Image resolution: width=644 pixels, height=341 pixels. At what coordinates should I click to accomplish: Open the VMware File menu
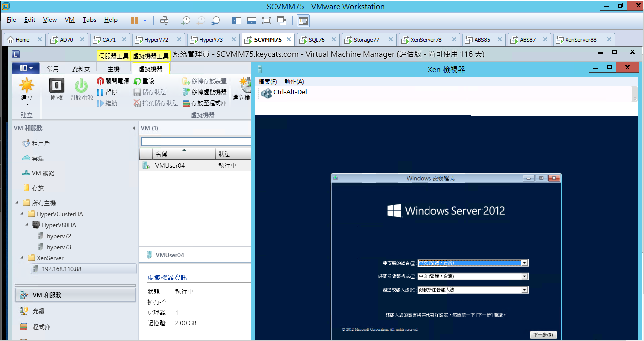[11, 20]
